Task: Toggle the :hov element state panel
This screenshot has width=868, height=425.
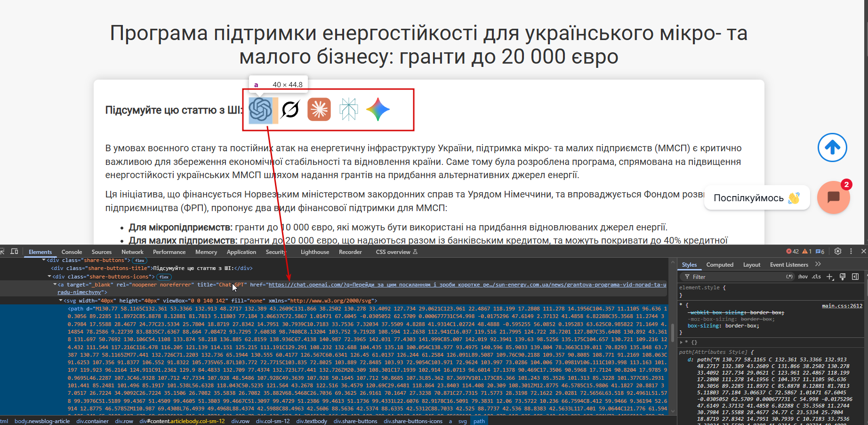Action: click(803, 277)
